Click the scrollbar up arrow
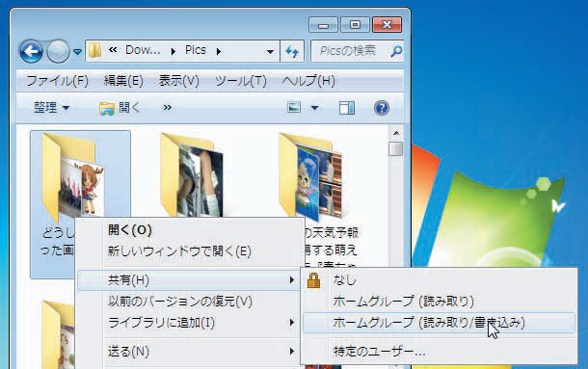Viewport: 588px width, 369px height. pos(396,134)
